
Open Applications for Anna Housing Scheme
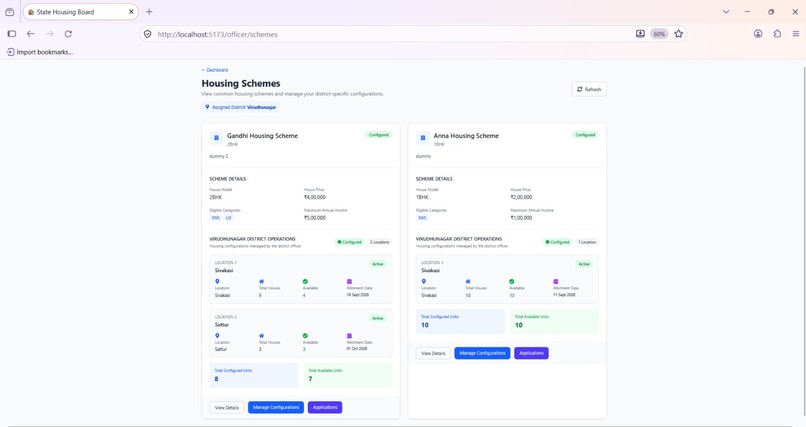click(532, 354)
